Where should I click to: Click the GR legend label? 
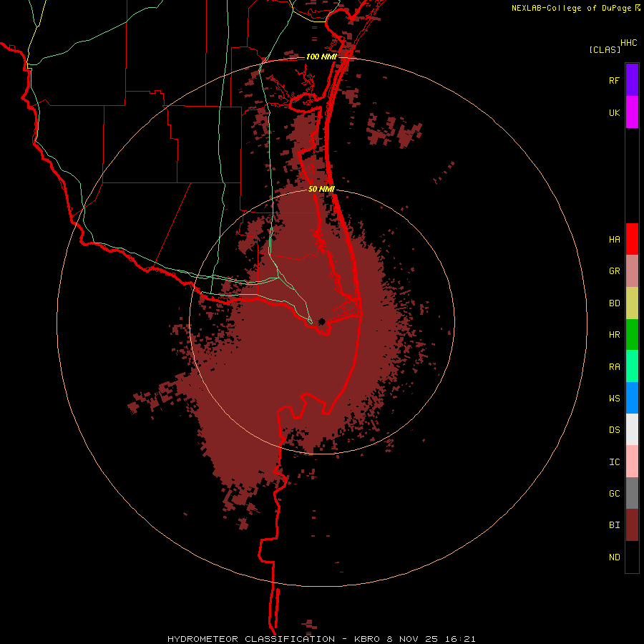coord(614,271)
